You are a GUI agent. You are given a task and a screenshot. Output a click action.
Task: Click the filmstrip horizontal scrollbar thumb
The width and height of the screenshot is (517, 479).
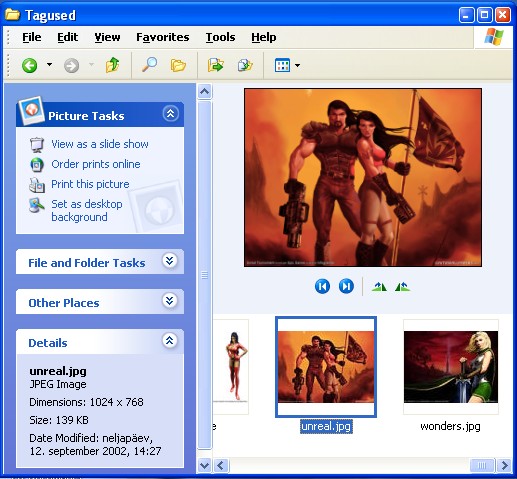click(x=482, y=465)
